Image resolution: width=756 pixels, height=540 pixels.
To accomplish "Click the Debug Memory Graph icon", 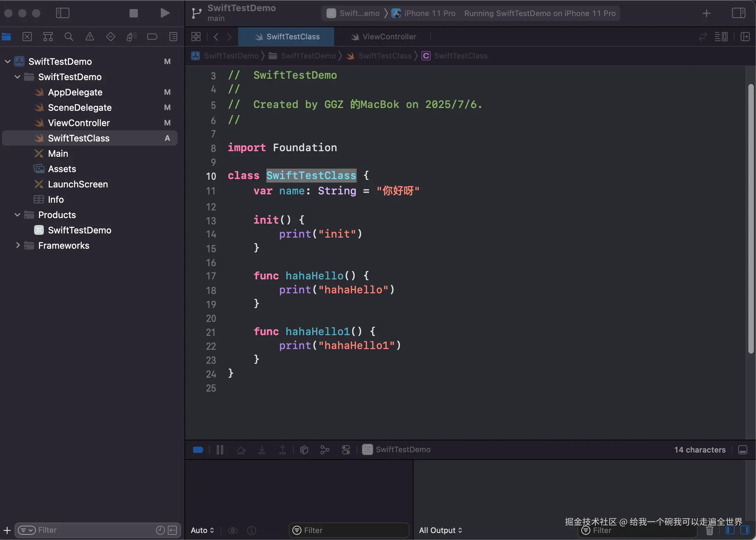I will [325, 450].
